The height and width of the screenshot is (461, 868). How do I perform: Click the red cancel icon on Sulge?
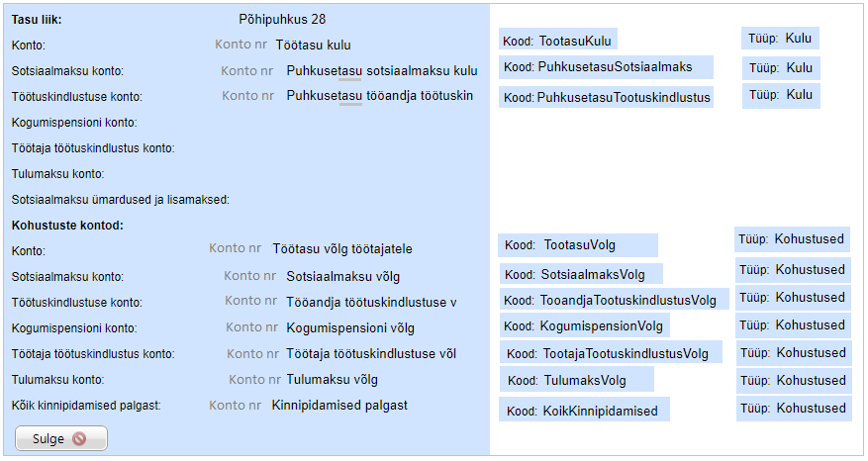80,438
